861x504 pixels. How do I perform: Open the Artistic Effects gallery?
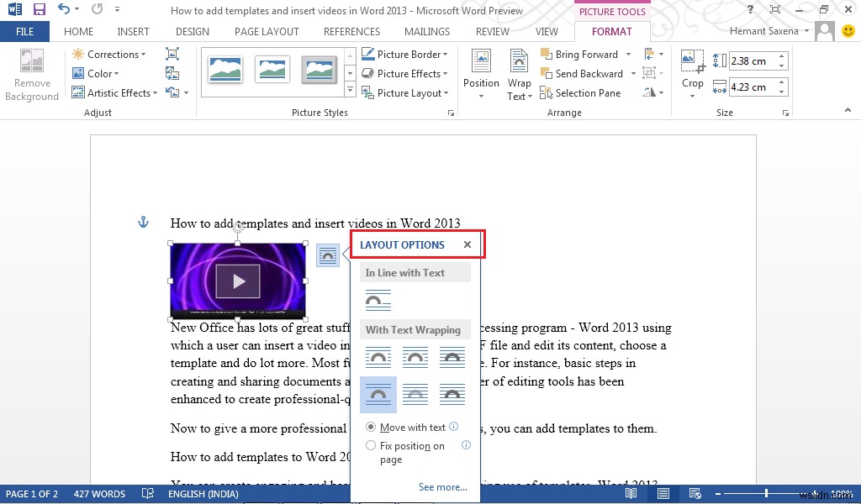114,92
